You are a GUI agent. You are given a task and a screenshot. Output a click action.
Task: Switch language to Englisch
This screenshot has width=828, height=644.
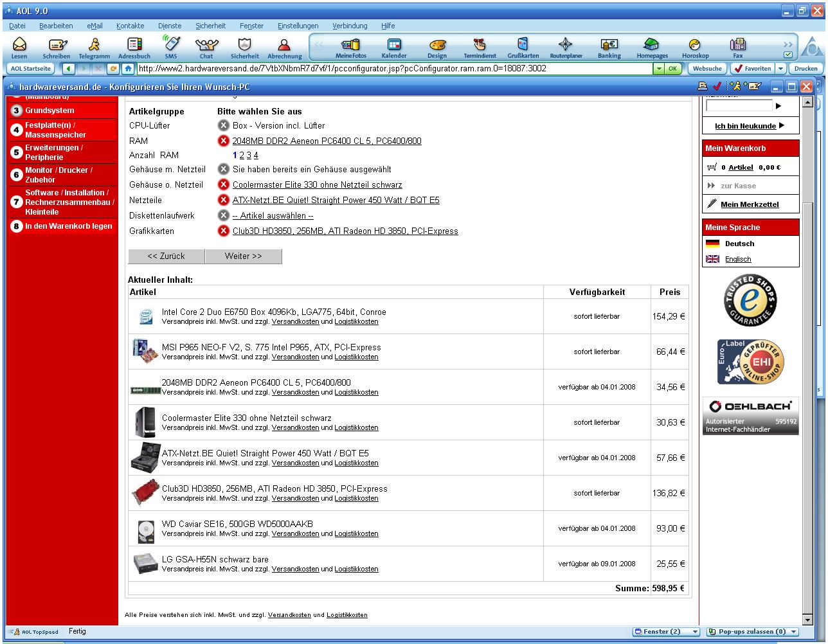pos(738,259)
